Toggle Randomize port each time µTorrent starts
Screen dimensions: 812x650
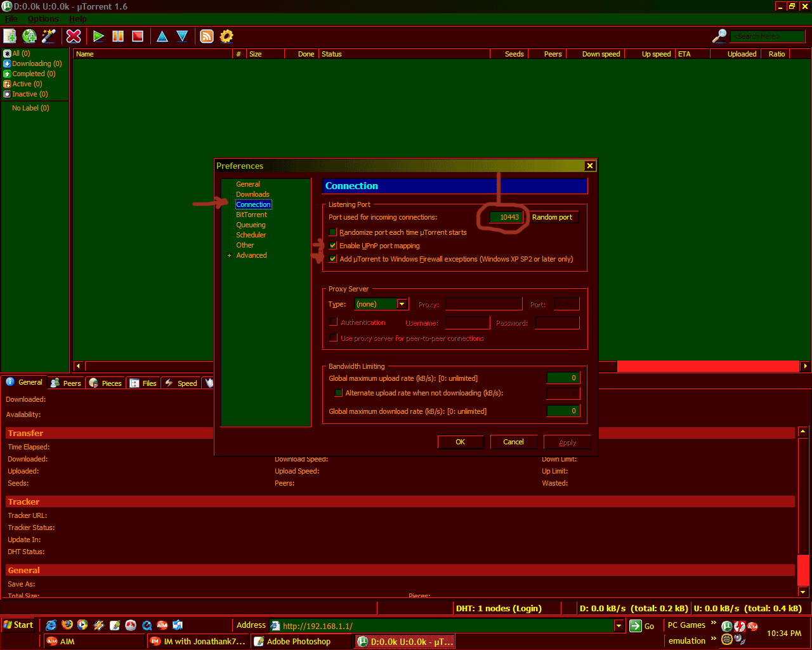coord(333,232)
